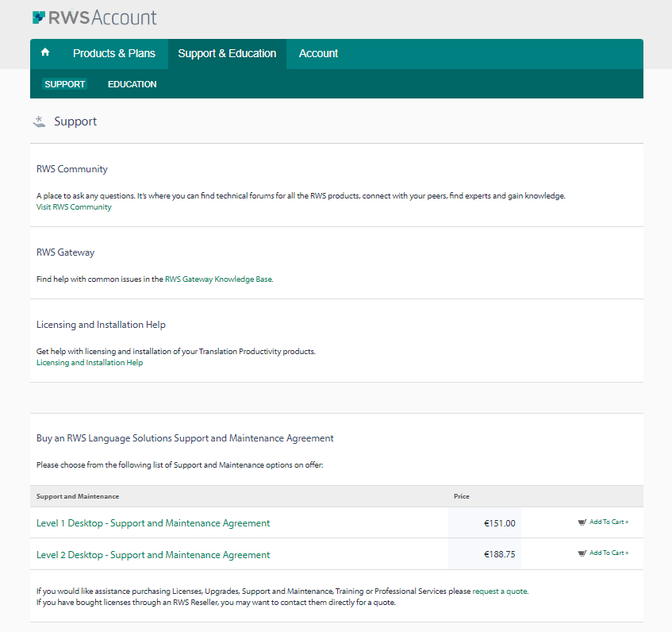
Task: Add Level 2 Desktop agreement to cart
Action: click(609, 553)
